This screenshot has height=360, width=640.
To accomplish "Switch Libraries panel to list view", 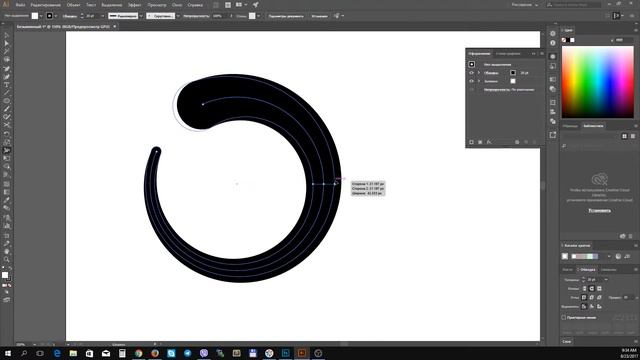I will coord(633,136).
